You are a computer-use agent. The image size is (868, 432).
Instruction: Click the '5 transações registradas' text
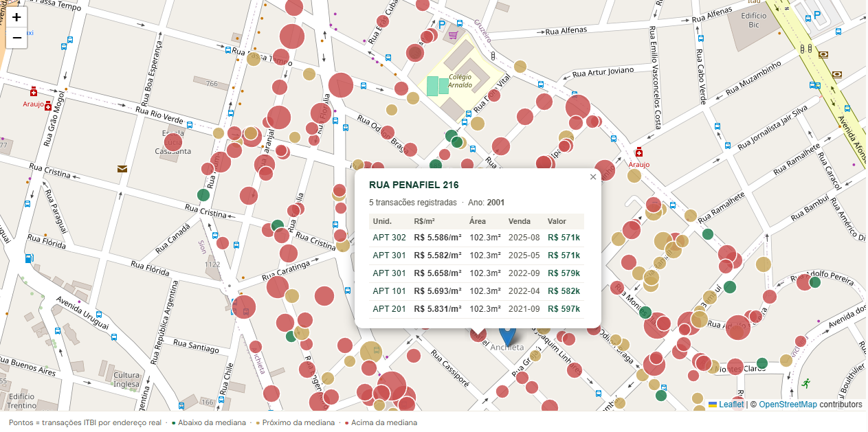pyautogui.click(x=413, y=203)
